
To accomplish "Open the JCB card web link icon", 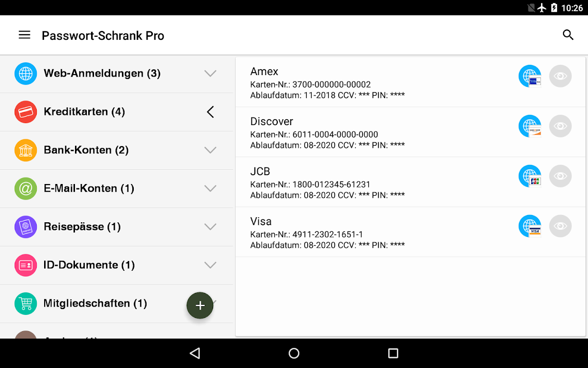I will (530, 177).
